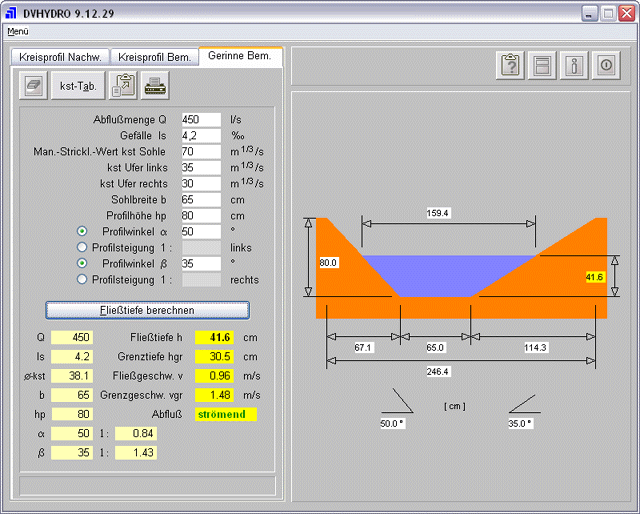The width and height of the screenshot is (640, 514).
Task: Click the blue water area in profile
Action: [443, 276]
